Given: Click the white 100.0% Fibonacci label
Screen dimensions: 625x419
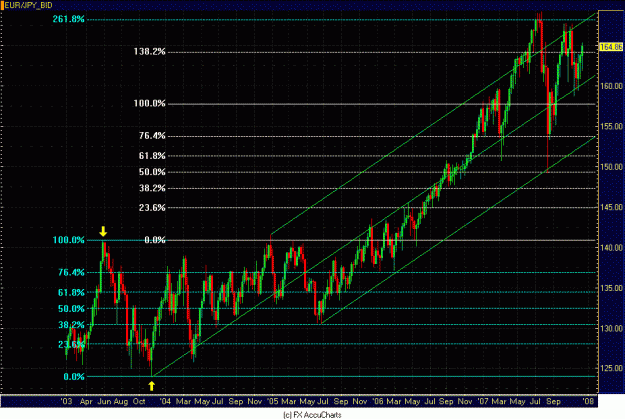Looking at the screenshot, I should (x=149, y=103).
